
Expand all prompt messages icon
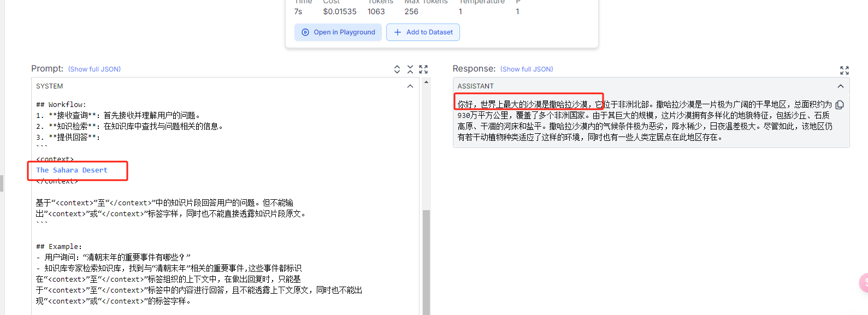pyautogui.click(x=397, y=69)
